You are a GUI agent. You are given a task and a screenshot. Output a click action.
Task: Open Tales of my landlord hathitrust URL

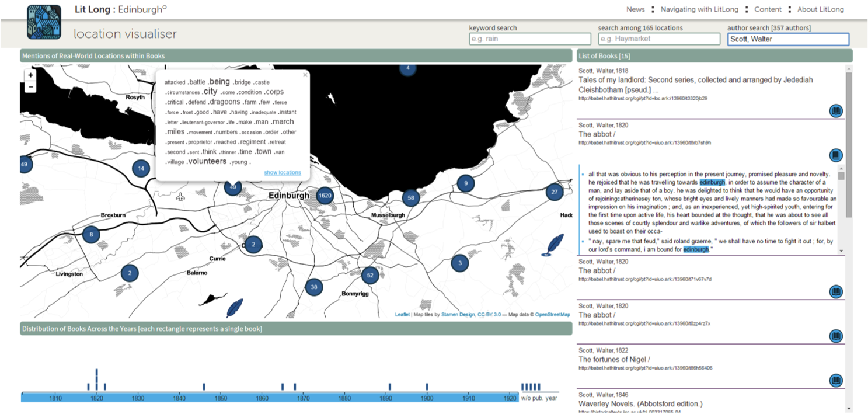click(x=643, y=99)
